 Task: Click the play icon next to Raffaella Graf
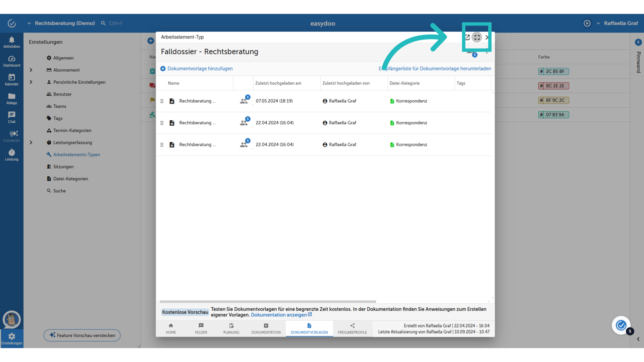point(587,23)
